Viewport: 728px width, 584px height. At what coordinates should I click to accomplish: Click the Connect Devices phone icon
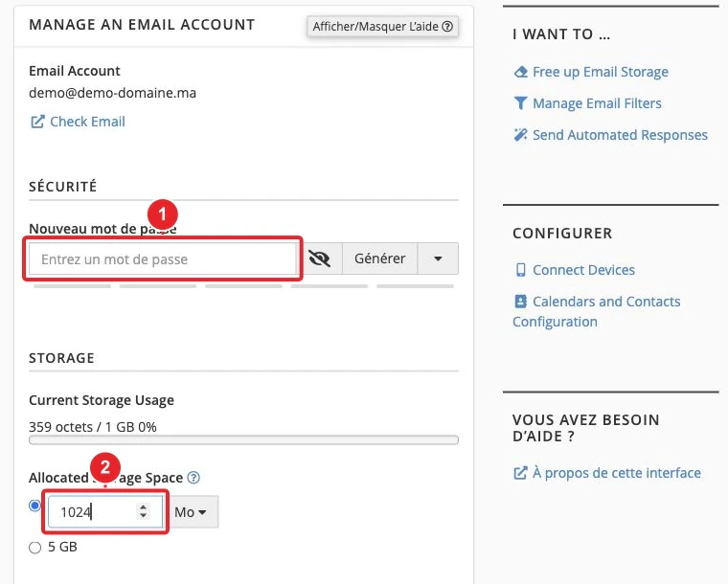click(521, 270)
